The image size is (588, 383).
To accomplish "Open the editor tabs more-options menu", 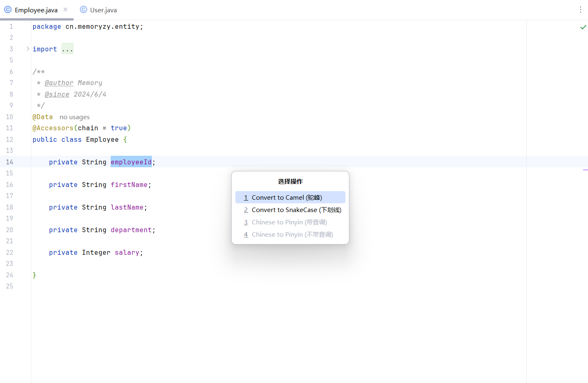I will (x=581, y=9).
